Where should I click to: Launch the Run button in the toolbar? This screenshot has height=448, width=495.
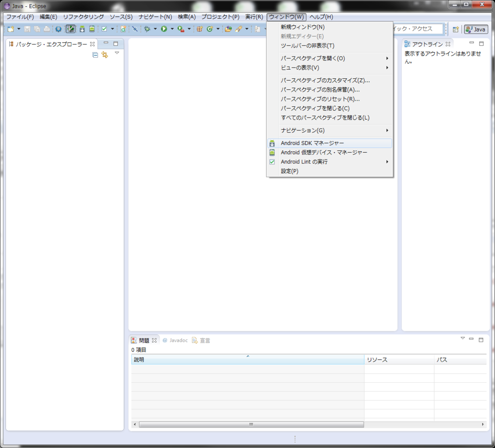[165, 29]
